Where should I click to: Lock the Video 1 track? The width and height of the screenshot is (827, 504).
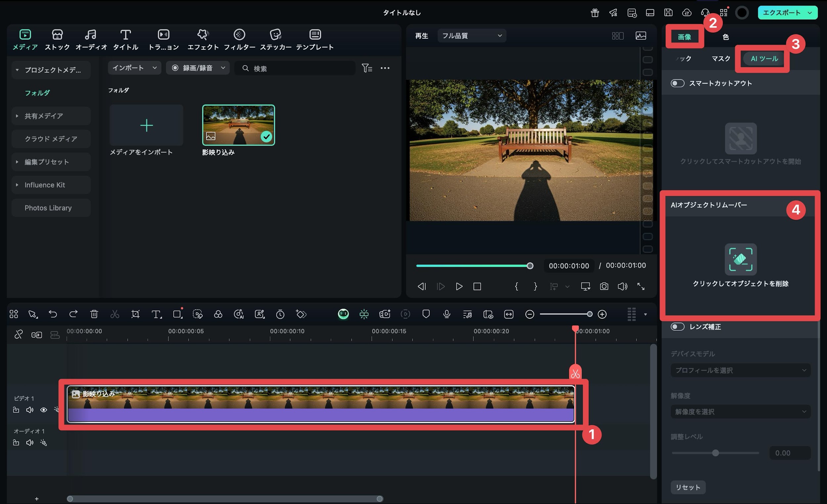coord(16,410)
